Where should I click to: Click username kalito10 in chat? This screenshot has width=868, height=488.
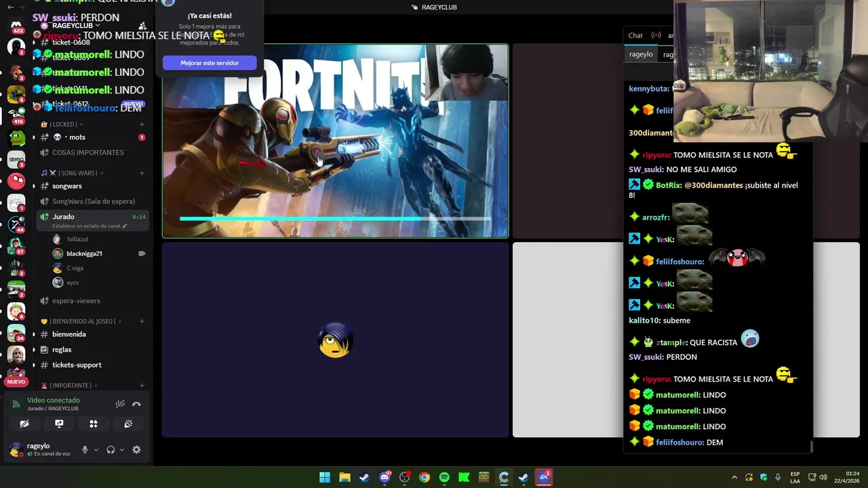point(644,321)
